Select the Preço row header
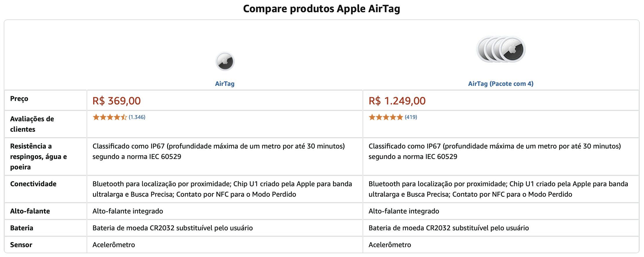Image resolution: width=644 pixels, height=257 pixels. (x=19, y=99)
